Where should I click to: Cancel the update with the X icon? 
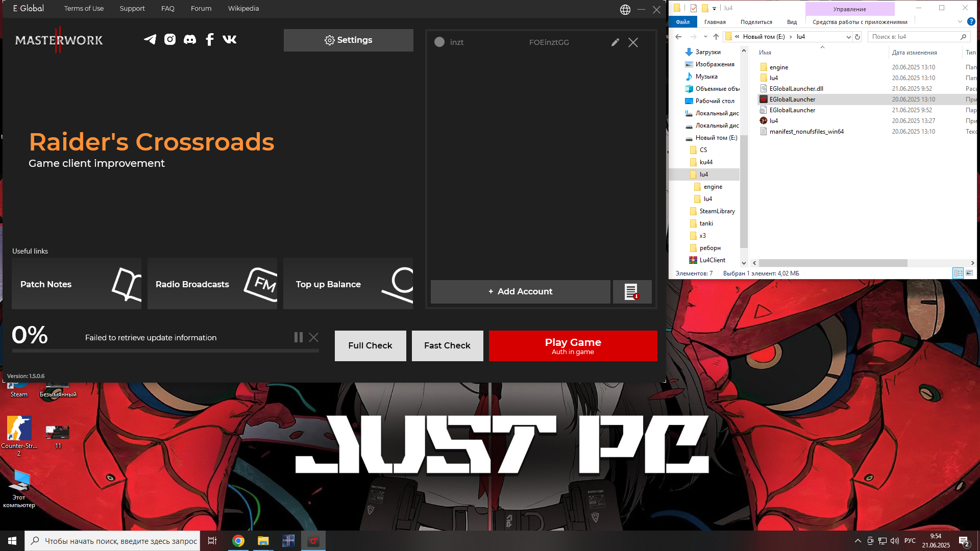(314, 337)
